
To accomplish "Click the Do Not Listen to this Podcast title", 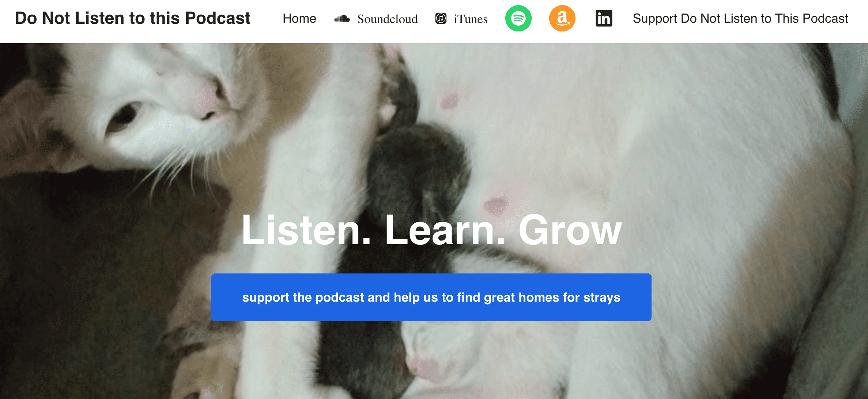I will [x=132, y=18].
